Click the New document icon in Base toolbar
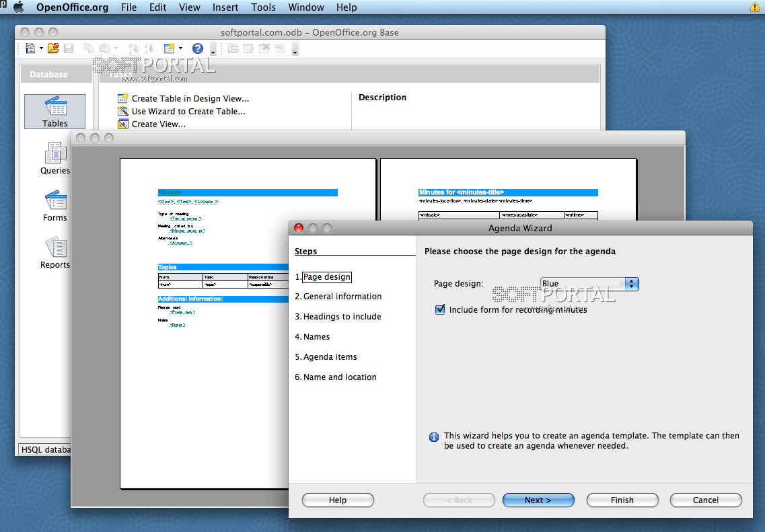This screenshot has height=532, width=765. click(30, 48)
